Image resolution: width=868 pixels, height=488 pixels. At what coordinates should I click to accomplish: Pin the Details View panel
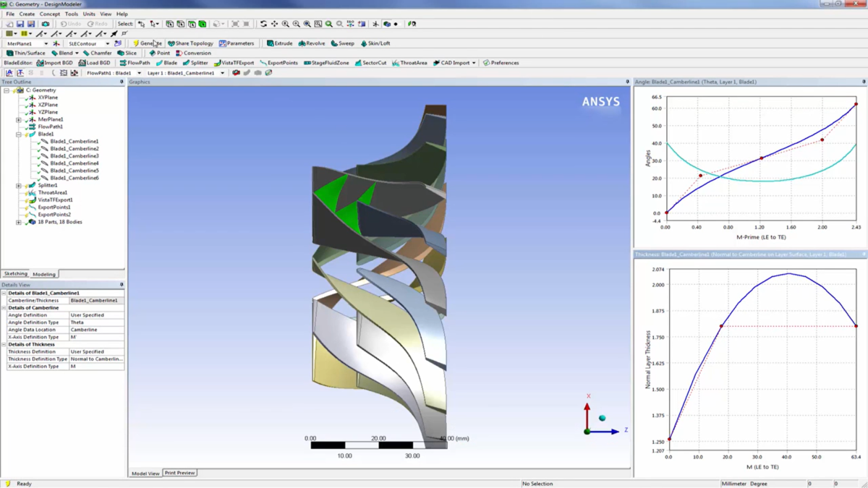click(122, 285)
